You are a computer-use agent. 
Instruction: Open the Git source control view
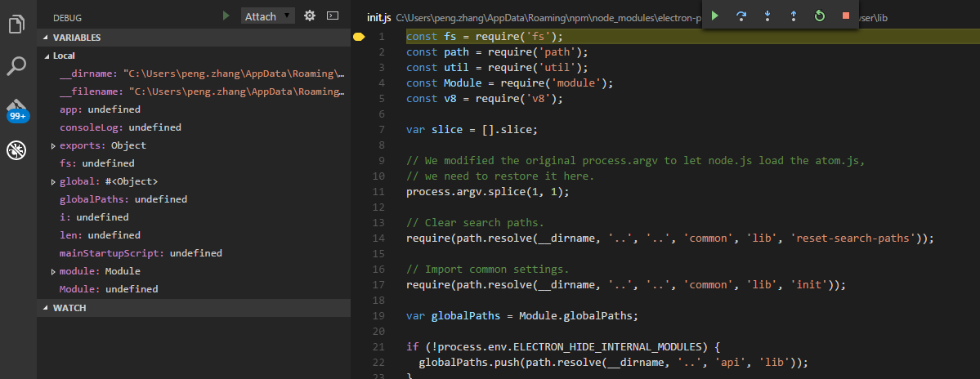pos(17,109)
